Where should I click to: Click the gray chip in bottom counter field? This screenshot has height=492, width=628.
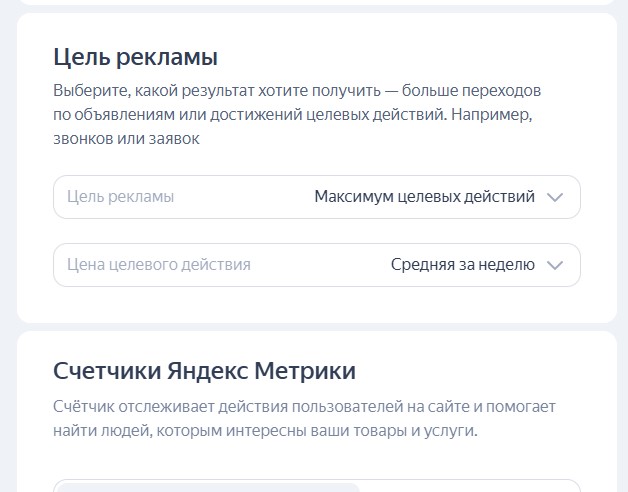[x=208, y=488]
